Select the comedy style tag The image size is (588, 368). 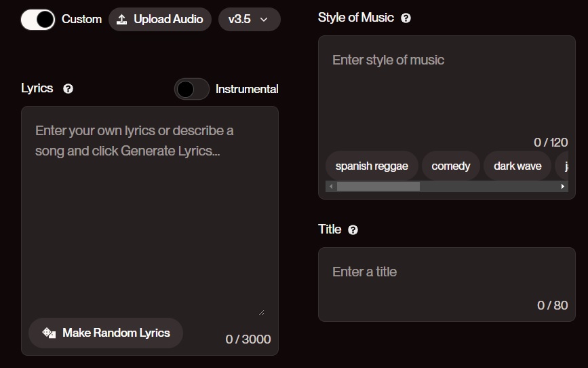(451, 166)
